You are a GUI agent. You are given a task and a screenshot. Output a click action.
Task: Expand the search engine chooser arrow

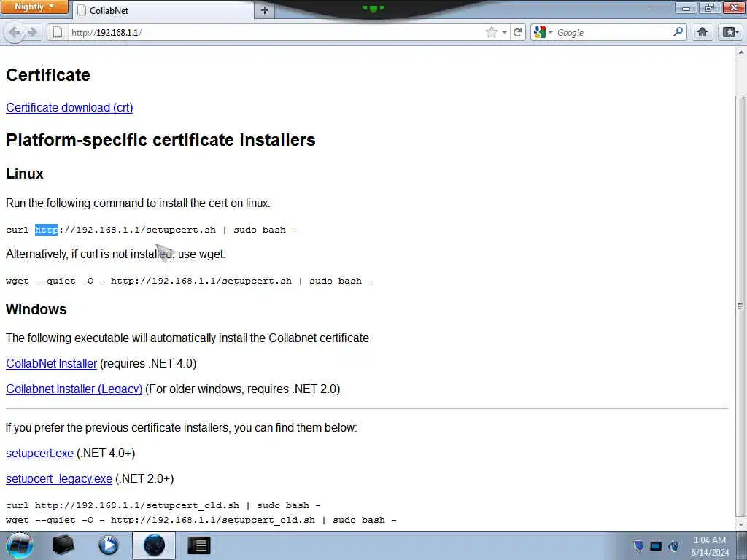550,32
